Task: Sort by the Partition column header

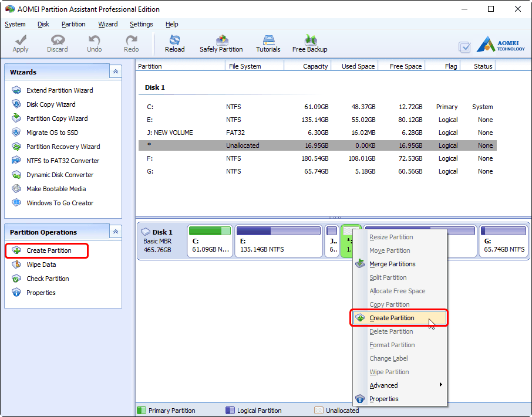Action: pos(180,66)
